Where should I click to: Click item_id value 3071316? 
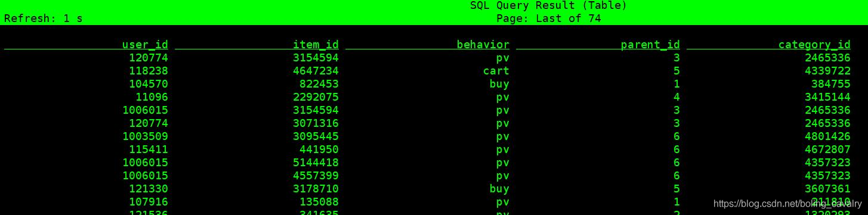coord(316,123)
